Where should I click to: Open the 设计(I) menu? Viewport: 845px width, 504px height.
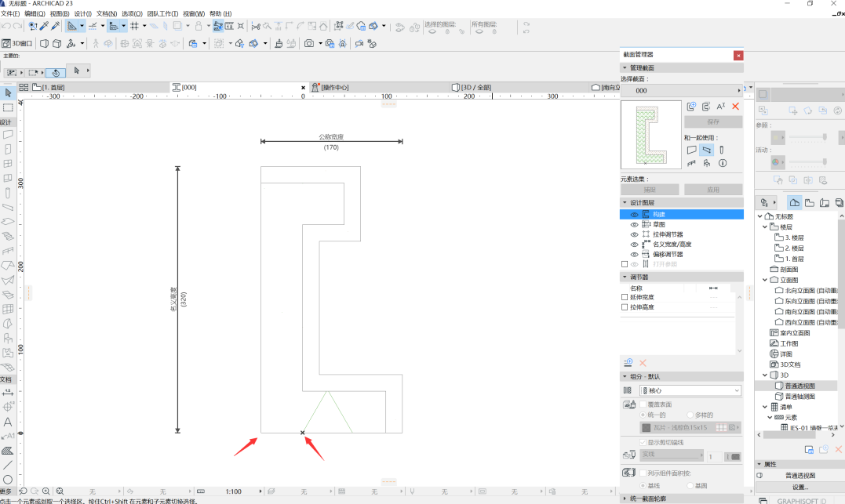(82, 13)
